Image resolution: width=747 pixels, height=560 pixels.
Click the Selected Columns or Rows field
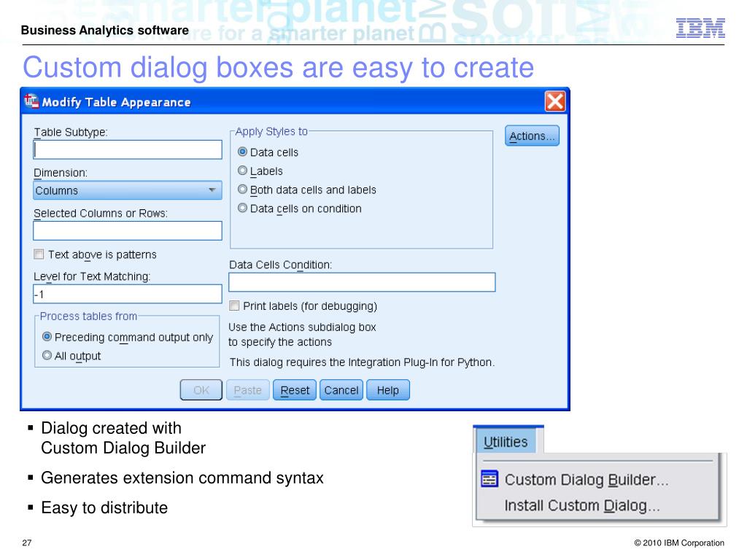(128, 230)
